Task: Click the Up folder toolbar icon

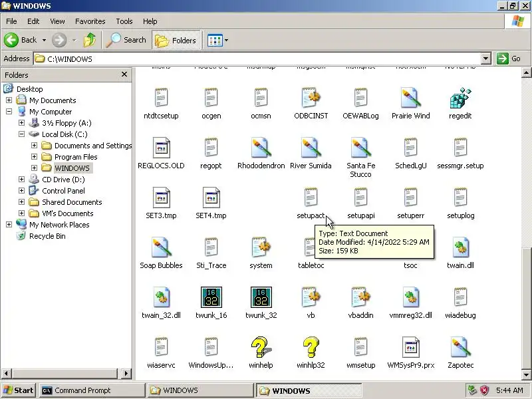Action: pyautogui.click(x=90, y=40)
